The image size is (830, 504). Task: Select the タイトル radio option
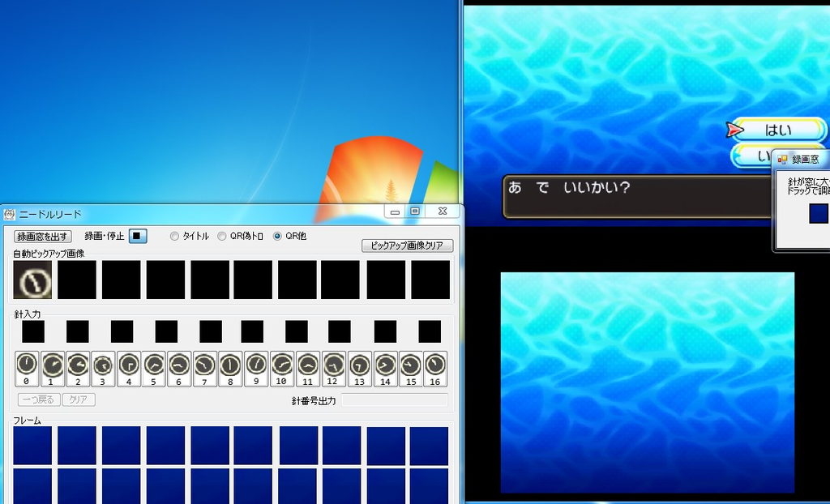point(190,236)
